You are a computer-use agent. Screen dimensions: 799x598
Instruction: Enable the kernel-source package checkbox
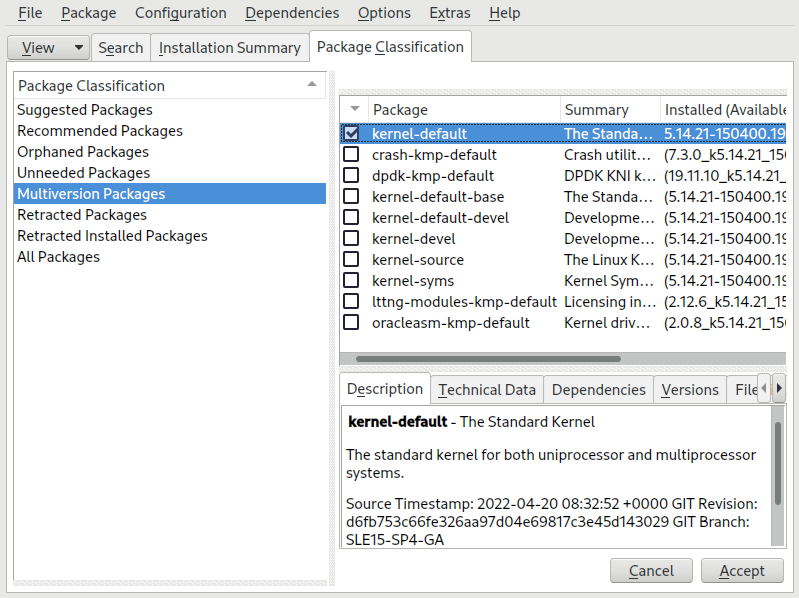coord(352,260)
